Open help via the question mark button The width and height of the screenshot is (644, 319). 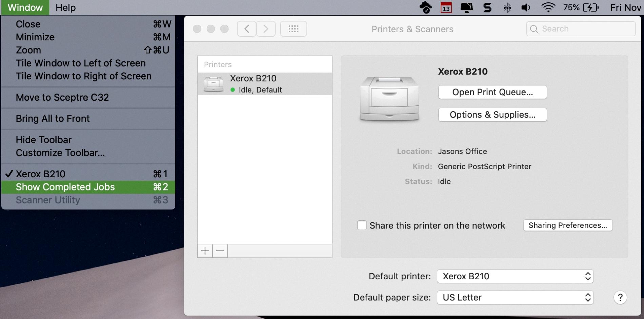(620, 297)
